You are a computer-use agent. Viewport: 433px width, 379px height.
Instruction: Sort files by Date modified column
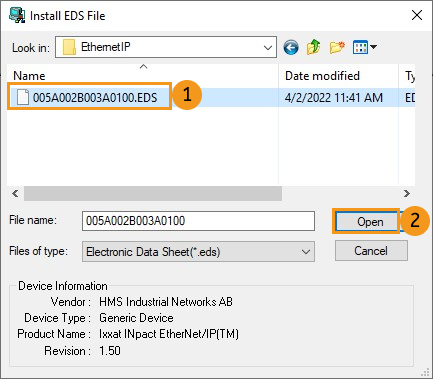(x=338, y=76)
